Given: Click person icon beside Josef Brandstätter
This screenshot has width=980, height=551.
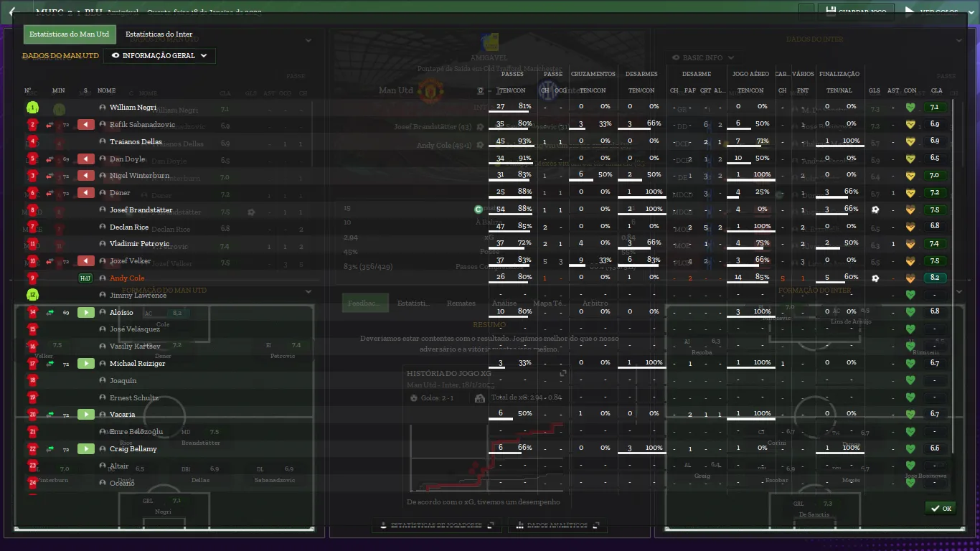Looking at the screenshot, I should 103,210.
